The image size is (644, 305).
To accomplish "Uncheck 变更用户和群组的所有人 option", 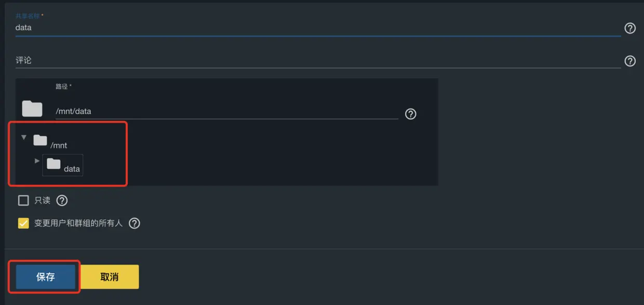I will click(23, 223).
